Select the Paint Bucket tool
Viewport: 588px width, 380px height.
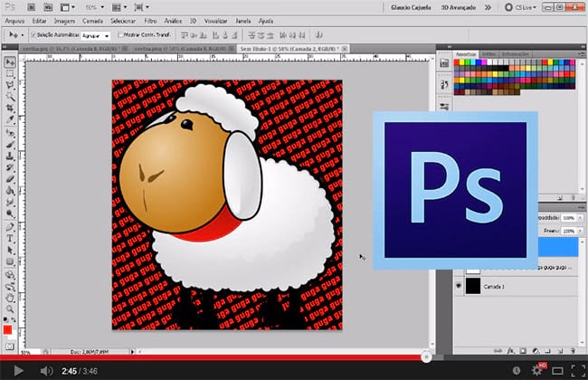tap(10, 191)
